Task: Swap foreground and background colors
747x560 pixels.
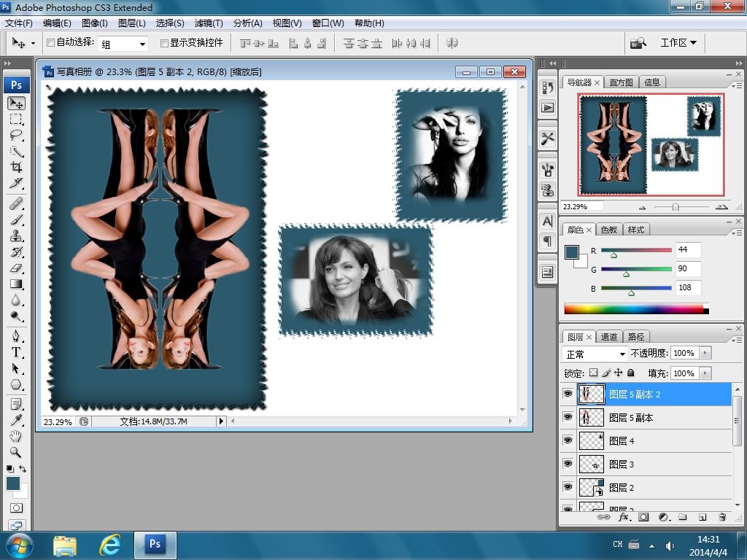Action: click(x=23, y=469)
